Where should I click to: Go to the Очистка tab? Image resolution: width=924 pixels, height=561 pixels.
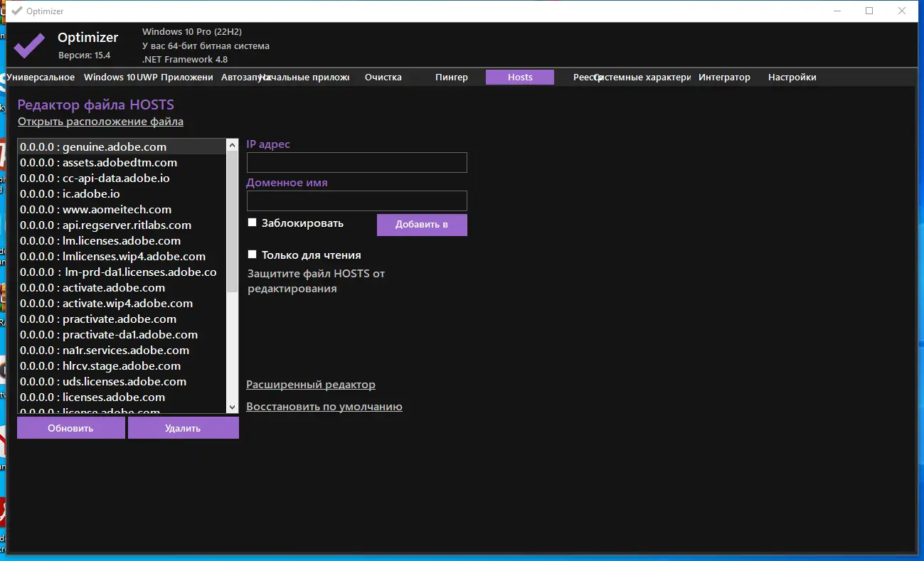tap(383, 78)
